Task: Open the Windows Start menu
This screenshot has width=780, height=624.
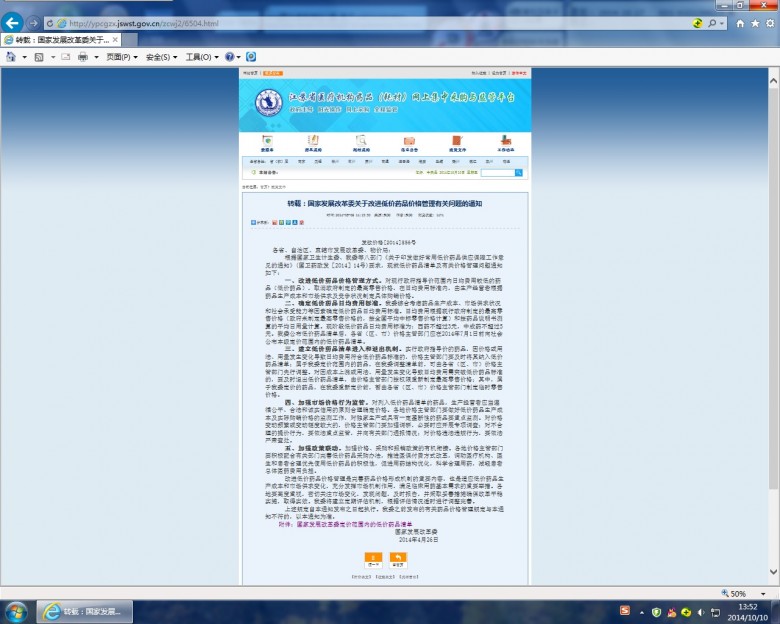Action: (17, 611)
